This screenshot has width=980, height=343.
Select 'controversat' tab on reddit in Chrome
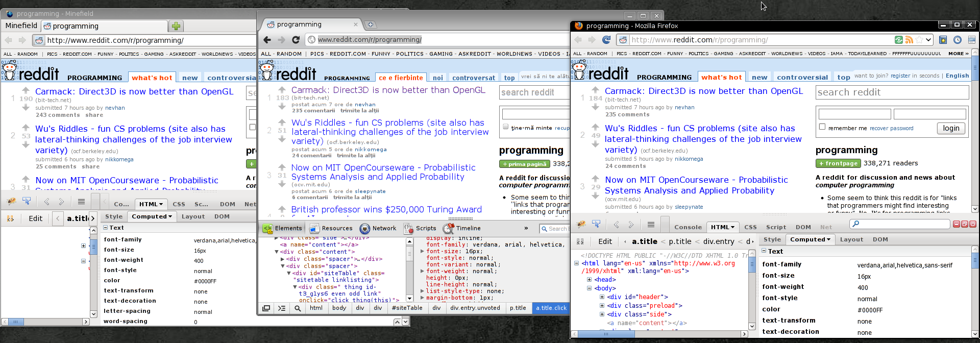(x=474, y=78)
